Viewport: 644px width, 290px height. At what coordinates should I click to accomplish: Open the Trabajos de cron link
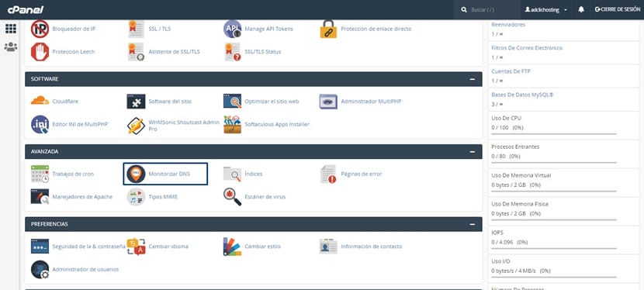73,174
